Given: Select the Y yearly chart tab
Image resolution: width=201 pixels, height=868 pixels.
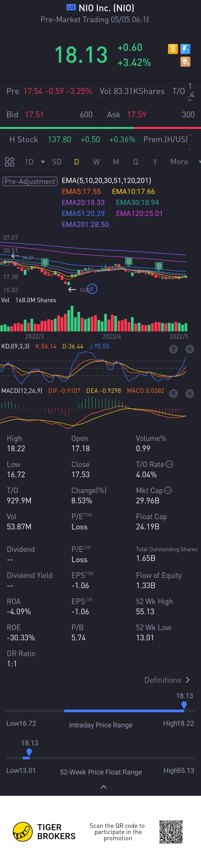Looking at the screenshot, I should [155, 162].
